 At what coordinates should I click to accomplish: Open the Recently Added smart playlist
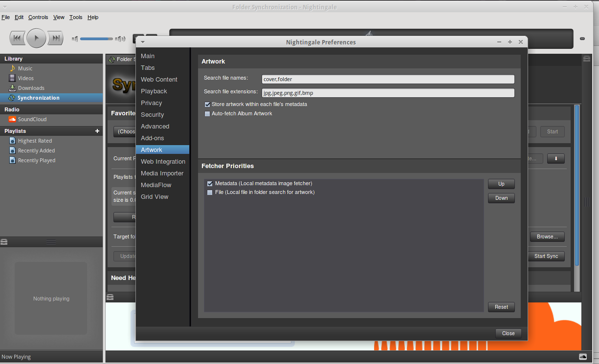[x=36, y=150]
